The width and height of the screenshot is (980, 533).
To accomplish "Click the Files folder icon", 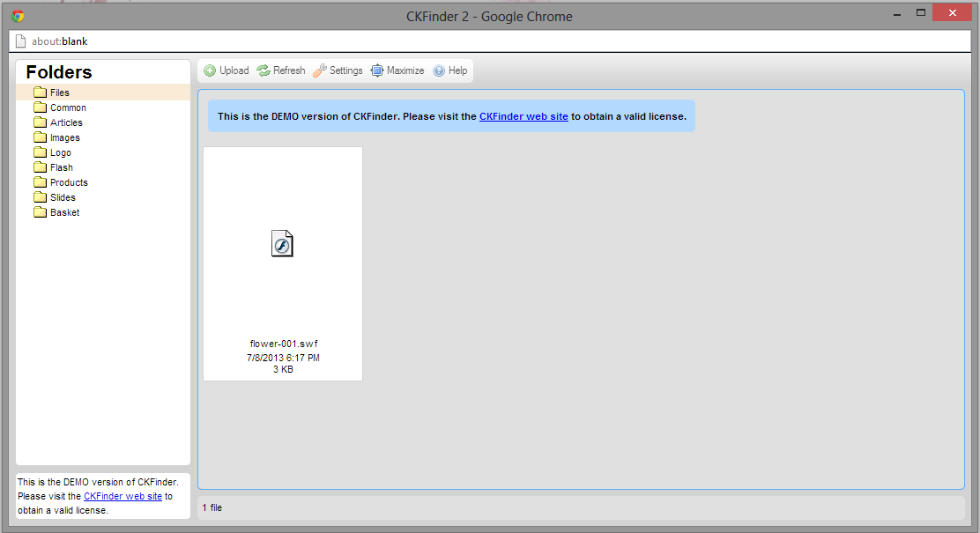I will click(40, 93).
